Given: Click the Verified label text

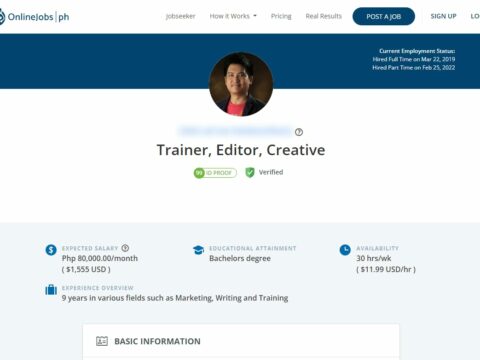Looking at the screenshot, I should pos(271,172).
